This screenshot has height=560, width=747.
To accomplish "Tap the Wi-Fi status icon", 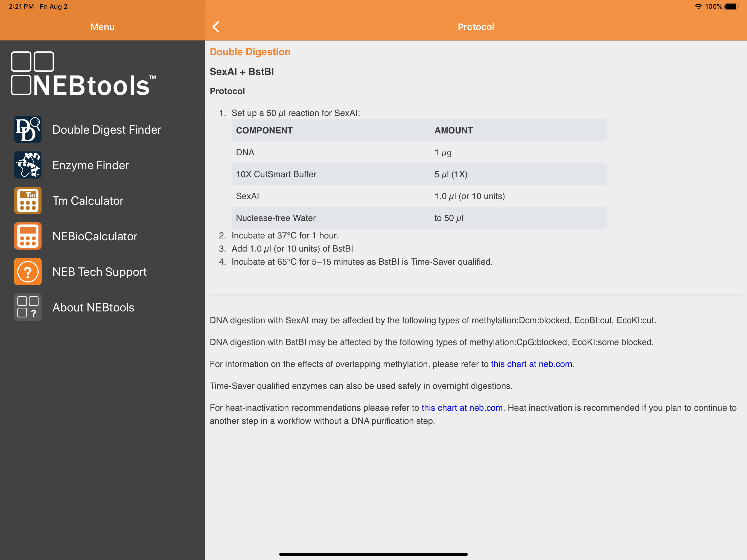I will coord(698,6).
